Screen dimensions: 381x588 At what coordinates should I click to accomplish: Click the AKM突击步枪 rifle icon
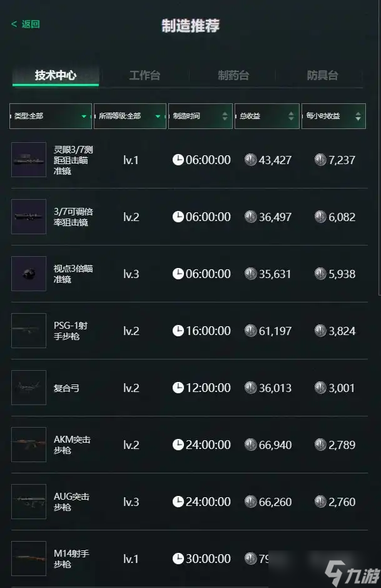pos(29,445)
